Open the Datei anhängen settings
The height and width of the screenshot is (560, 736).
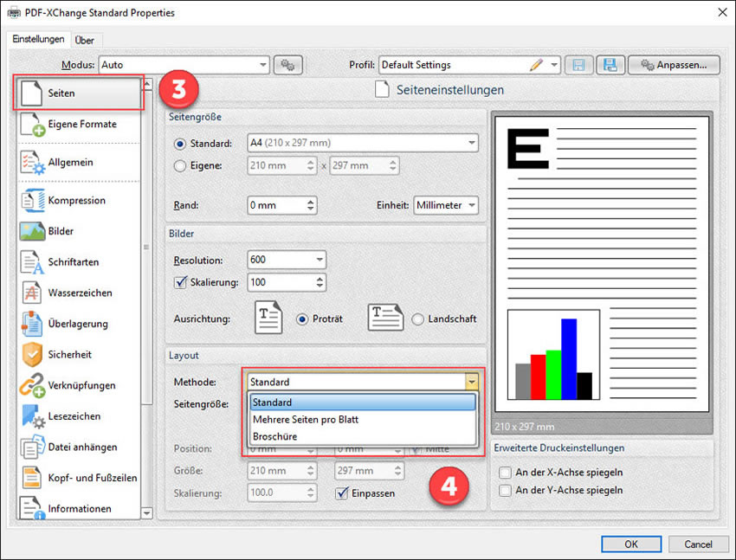(79, 447)
